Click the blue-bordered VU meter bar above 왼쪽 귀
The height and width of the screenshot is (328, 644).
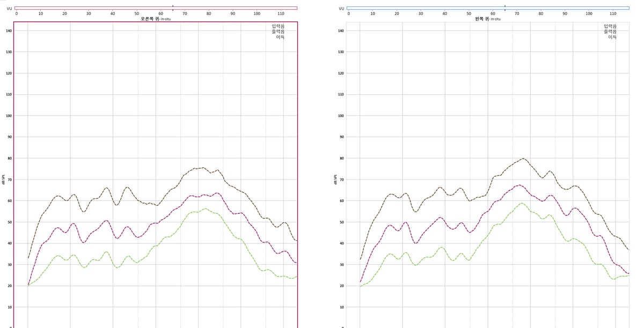pyautogui.click(x=488, y=8)
